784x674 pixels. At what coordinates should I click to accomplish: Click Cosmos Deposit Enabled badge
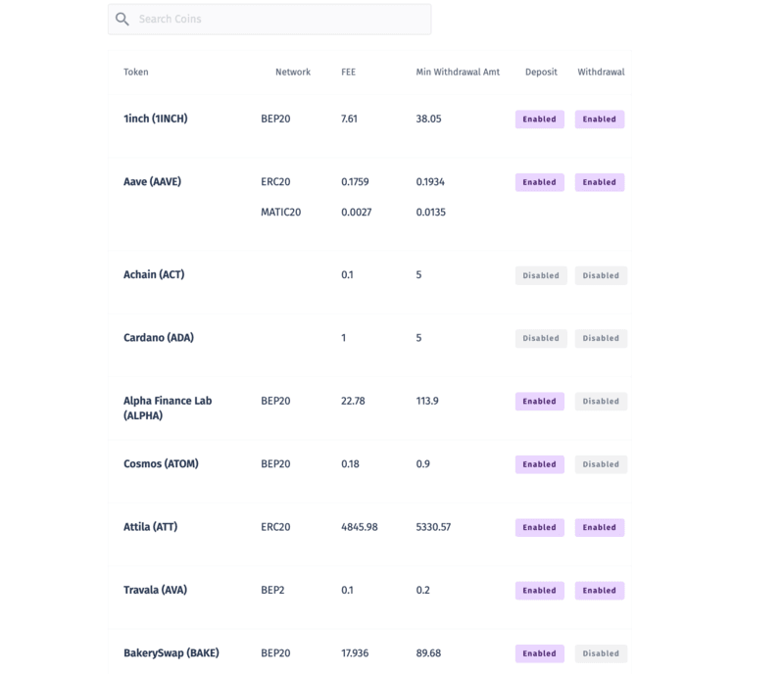coord(540,464)
